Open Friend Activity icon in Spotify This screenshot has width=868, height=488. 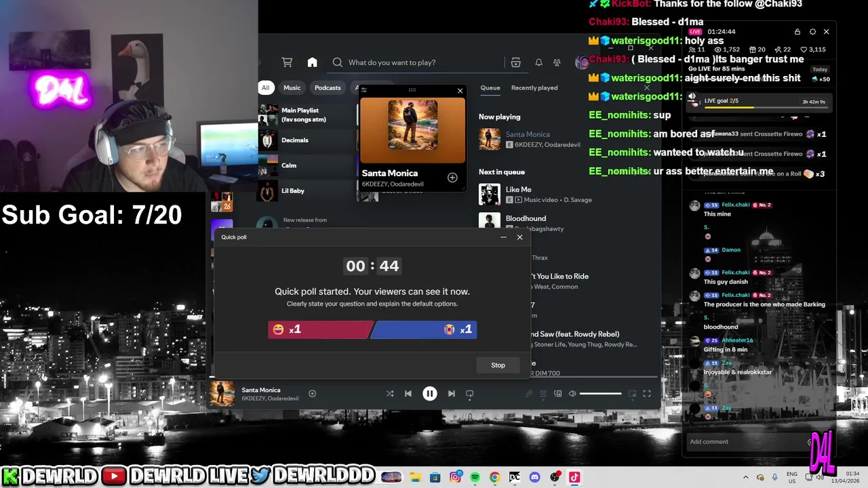pos(557,62)
